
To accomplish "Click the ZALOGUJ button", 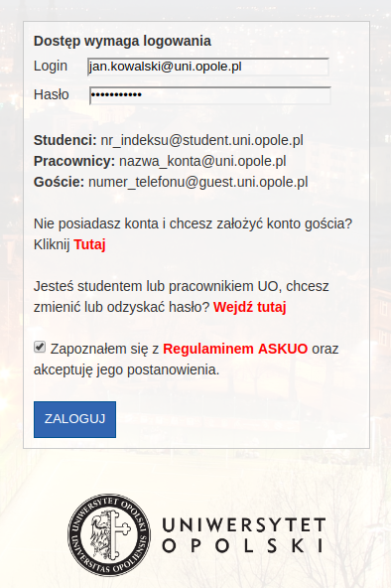I will pyautogui.click(x=74, y=419).
